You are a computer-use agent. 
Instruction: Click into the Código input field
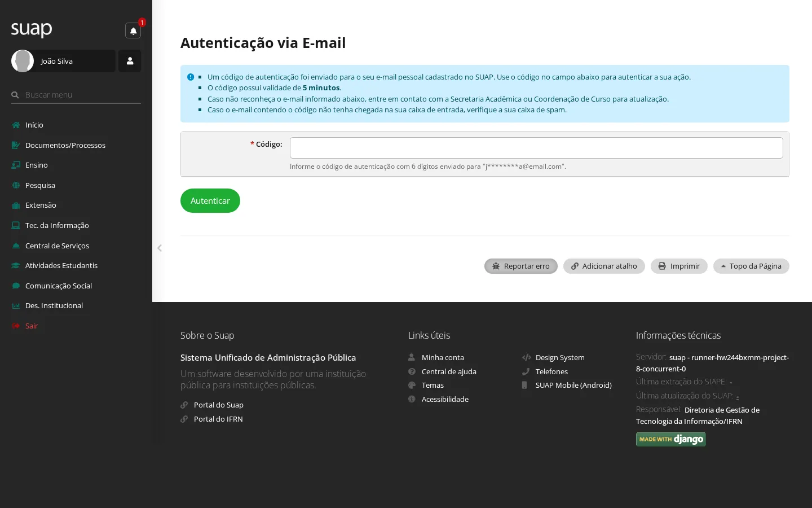pos(536,148)
